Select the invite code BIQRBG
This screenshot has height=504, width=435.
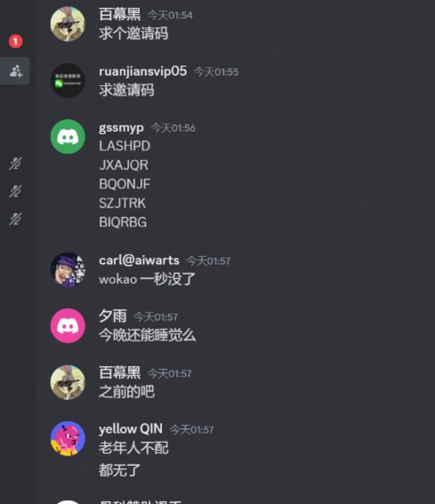[x=123, y=222]
